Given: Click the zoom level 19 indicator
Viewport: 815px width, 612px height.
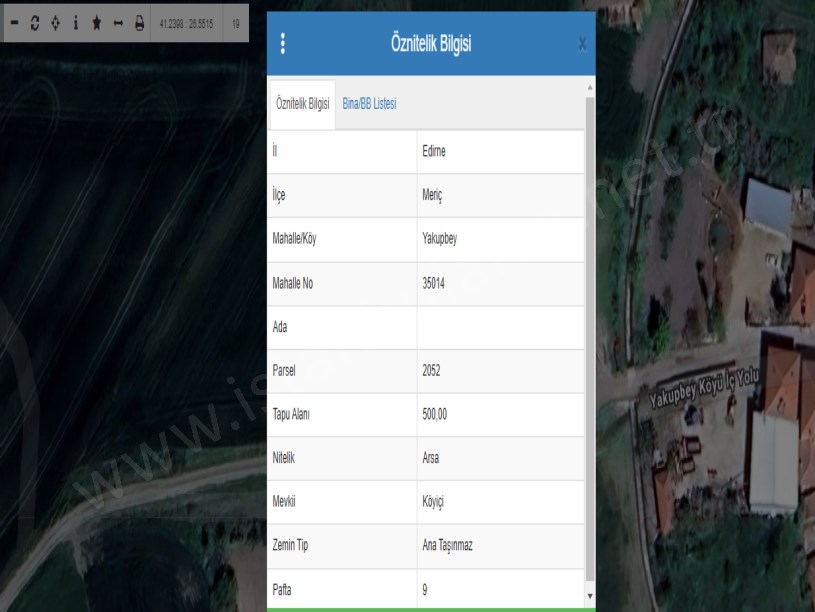Looking at the screenshot, I should (x=235, y=22).
